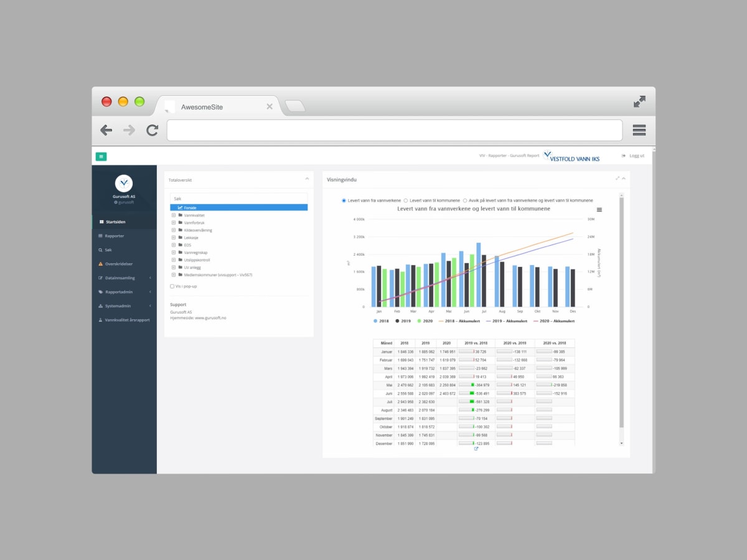The height and width of the screenshot is (560, 747).
Task: Collapse the Totaloversikt panel chevron
Action: 307,179
